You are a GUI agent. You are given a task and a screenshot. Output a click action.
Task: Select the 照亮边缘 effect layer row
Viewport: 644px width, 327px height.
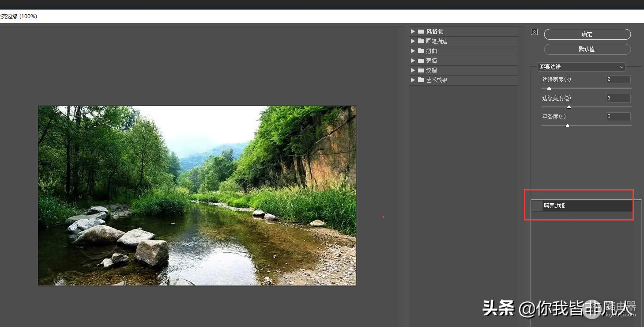click(x=587, y=206)
